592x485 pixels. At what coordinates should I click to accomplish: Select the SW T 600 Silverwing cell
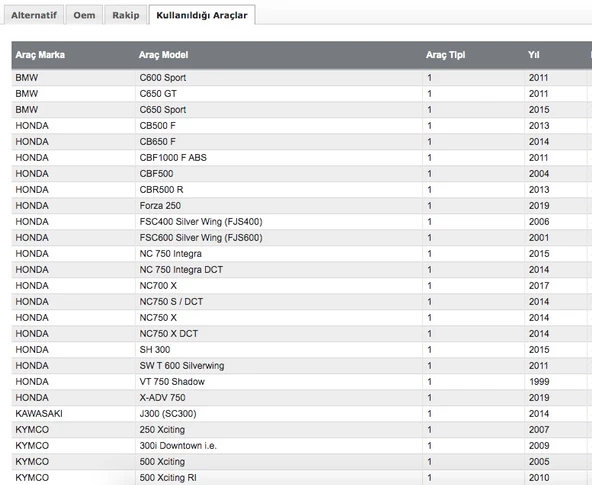279,366
